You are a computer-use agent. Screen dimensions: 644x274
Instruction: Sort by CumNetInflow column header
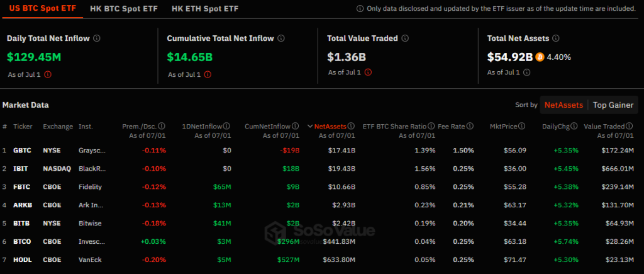pyautogui.click(x=268, y=127)
